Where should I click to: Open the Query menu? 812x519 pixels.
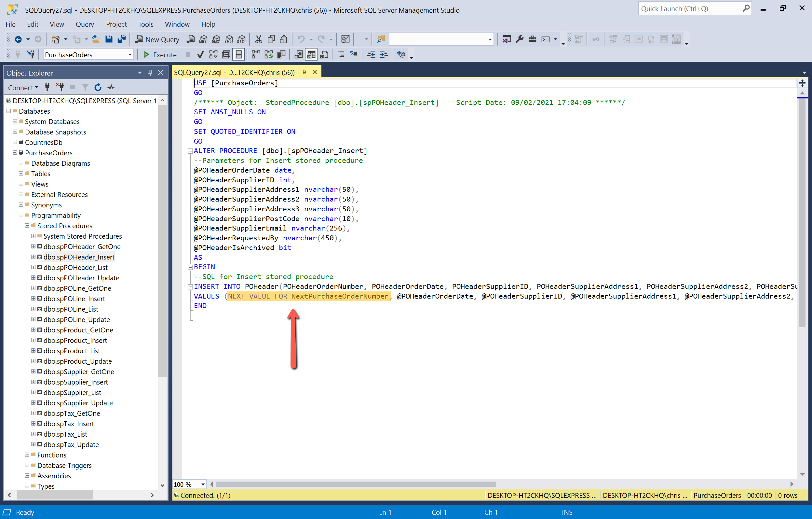coord(85,24)
